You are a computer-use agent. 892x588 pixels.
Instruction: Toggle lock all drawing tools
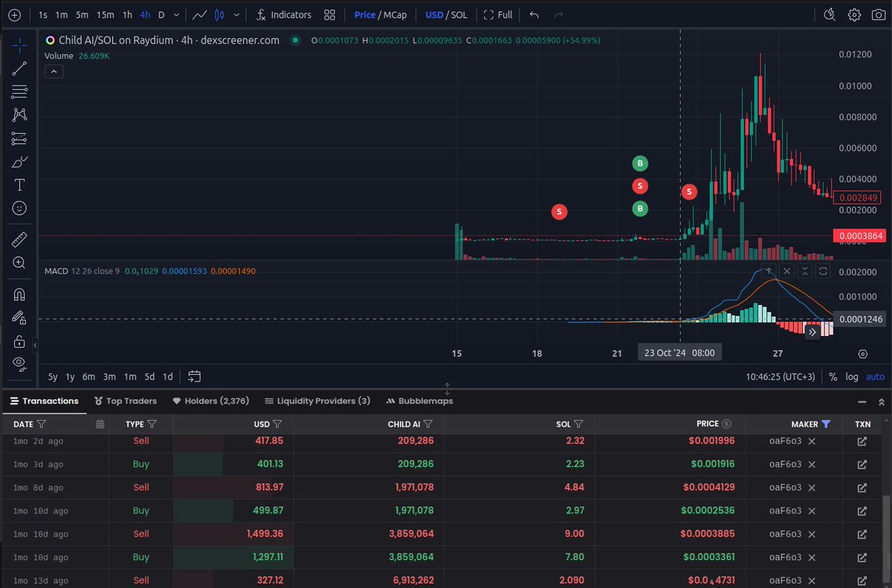(x=19, y=341)
